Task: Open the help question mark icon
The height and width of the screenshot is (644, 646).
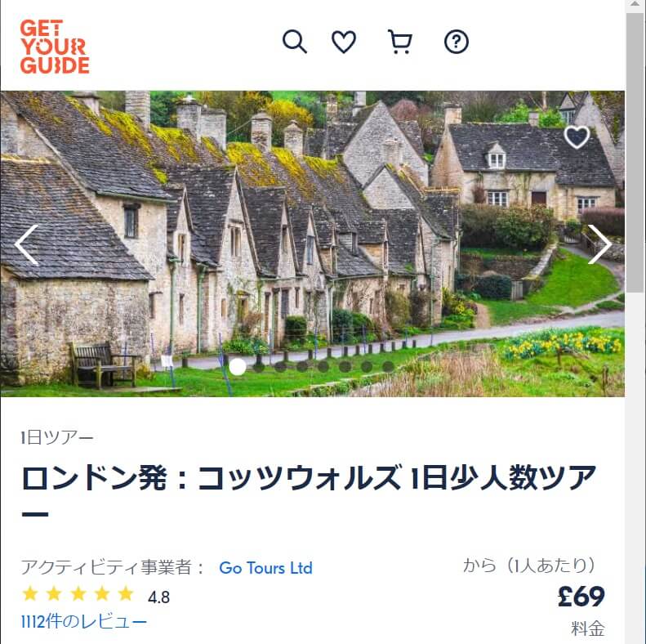Action: coord(456,42)
